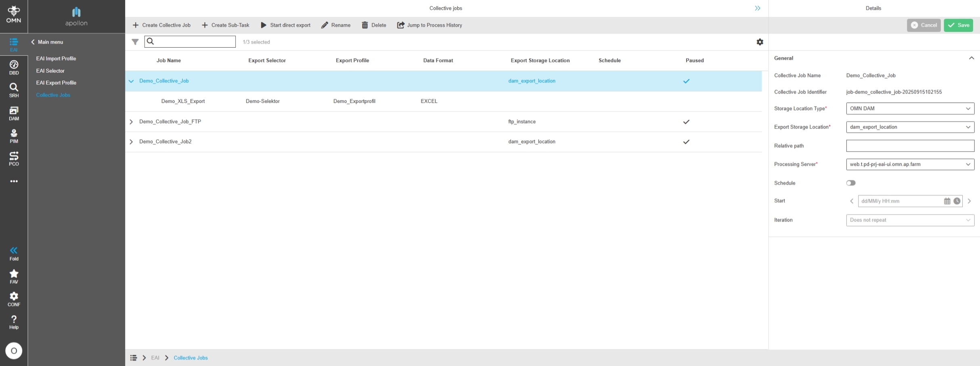Collapse the details panel with double-arrow icon
The height and width of the screenshot is (366, 980).
[x=757, y=8]
